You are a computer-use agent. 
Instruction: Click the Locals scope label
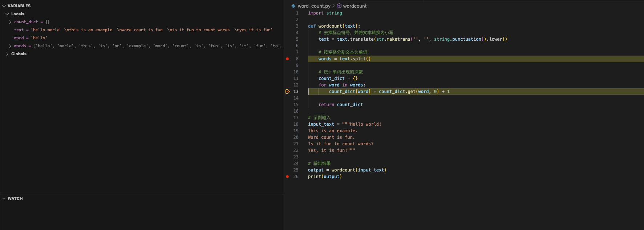pyautogui.click(x=18, y=14)
